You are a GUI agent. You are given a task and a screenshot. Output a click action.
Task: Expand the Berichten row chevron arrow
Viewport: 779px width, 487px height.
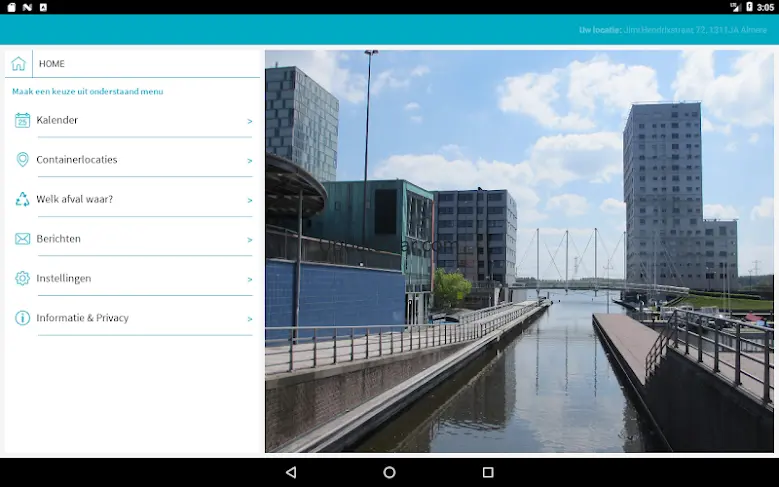tap(249, 240)
